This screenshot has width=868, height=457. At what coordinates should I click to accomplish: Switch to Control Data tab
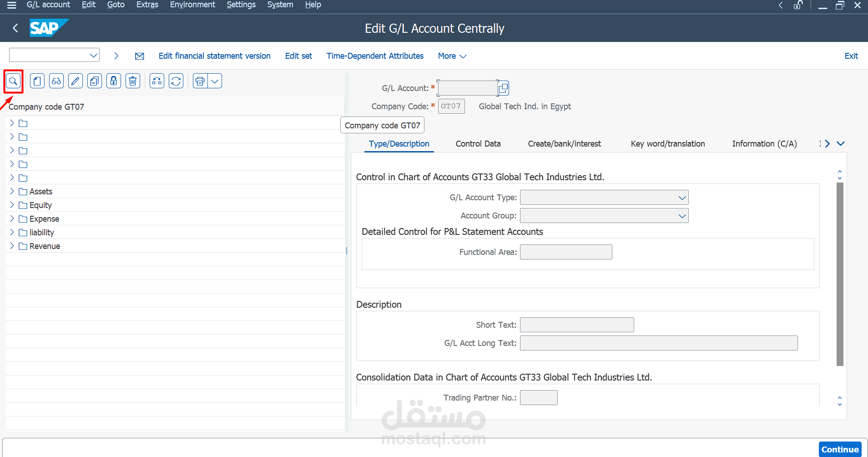[x=478, y=144]
